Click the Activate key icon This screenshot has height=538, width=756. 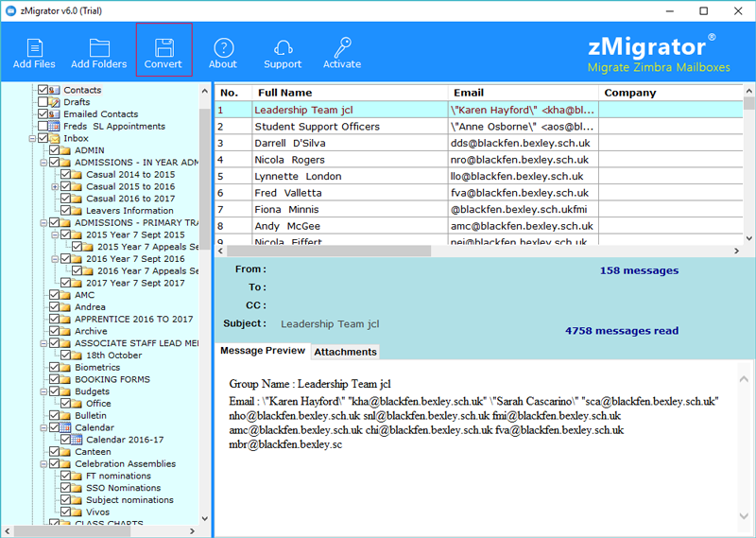point(342,48)
